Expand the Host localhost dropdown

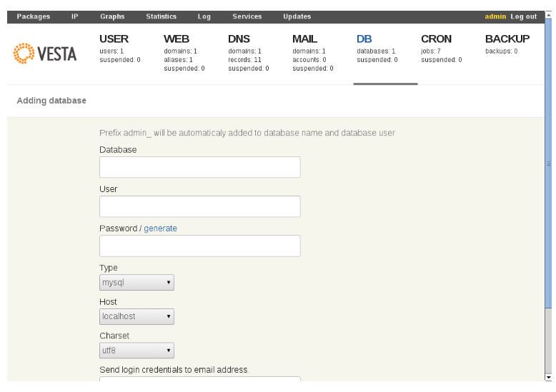click(x=136, y=316)
